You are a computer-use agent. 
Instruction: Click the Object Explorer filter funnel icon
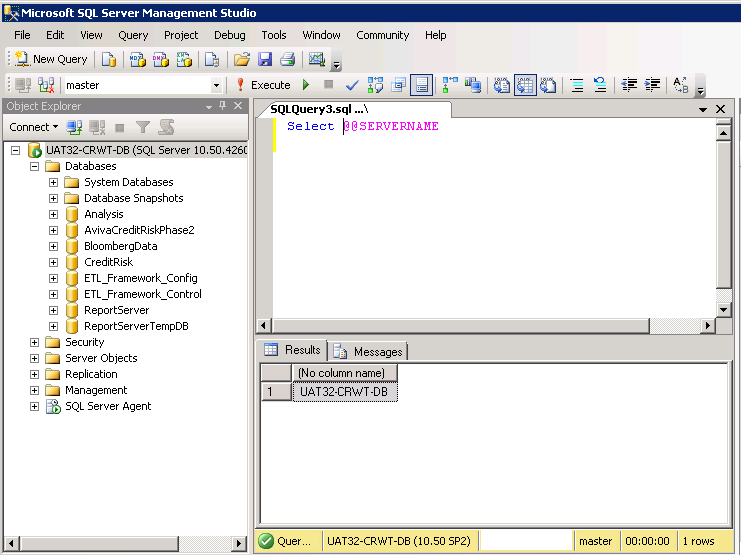(143, 127)
